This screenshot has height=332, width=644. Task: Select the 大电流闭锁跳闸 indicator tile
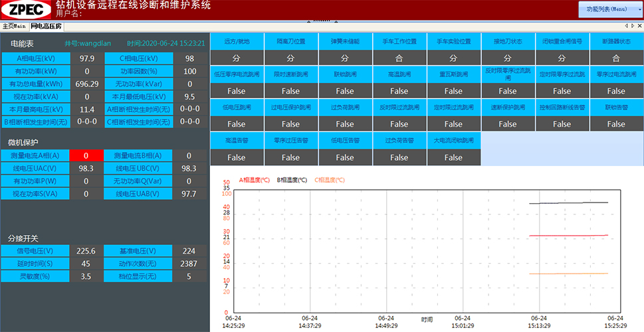tap(453, 141)
